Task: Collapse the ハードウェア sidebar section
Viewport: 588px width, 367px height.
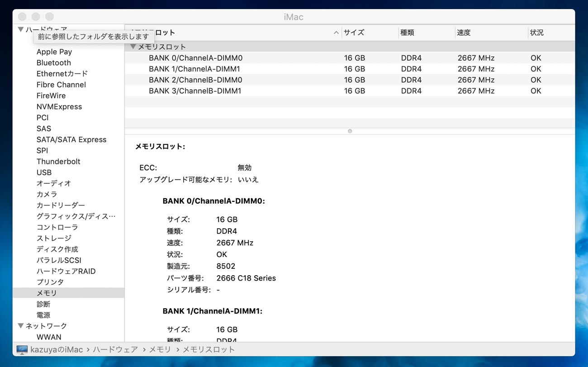Action: (x=21, y=29)
